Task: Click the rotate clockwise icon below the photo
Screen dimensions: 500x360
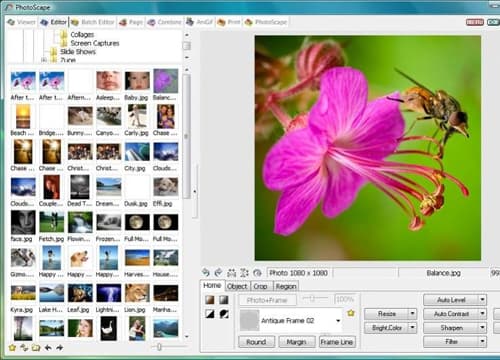Action: 218,273
